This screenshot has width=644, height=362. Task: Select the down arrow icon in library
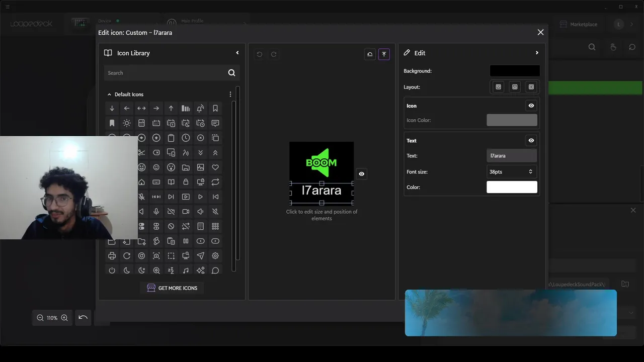112,108
